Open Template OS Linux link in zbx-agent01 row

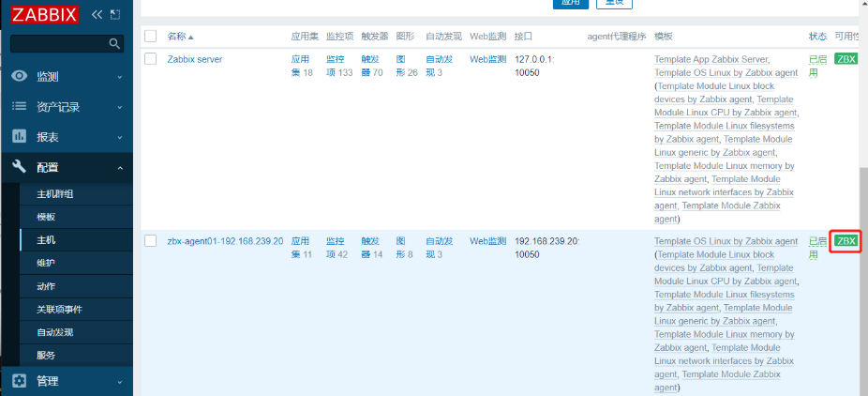point(726,241)
